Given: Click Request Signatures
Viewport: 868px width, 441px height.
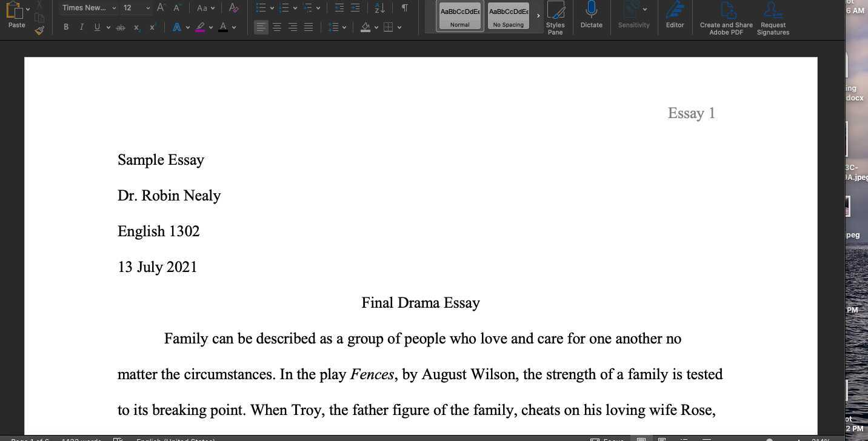Looking at the screenshot, I should [x=772, y=19].
